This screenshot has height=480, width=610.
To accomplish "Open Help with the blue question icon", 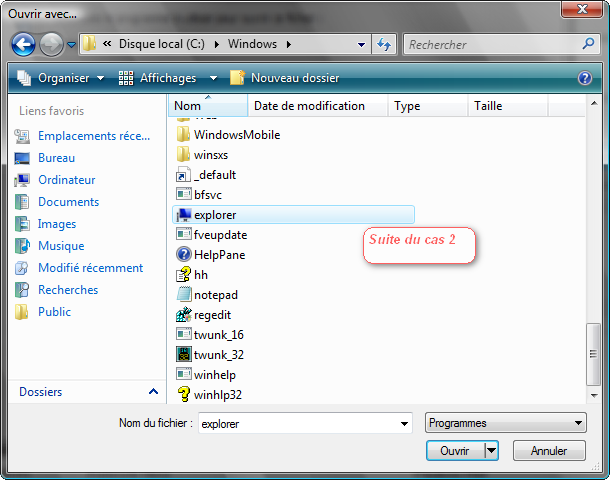I will click(x=585, y=78).
